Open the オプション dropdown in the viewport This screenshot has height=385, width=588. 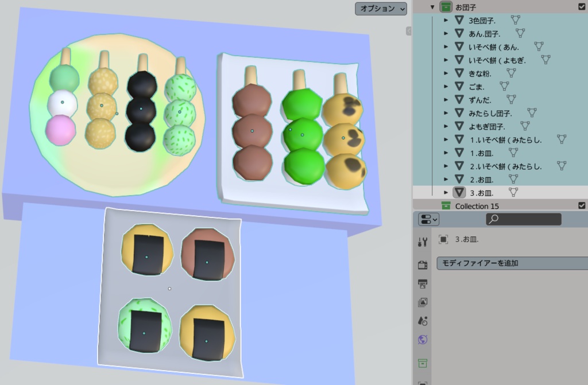coord(381,9)
